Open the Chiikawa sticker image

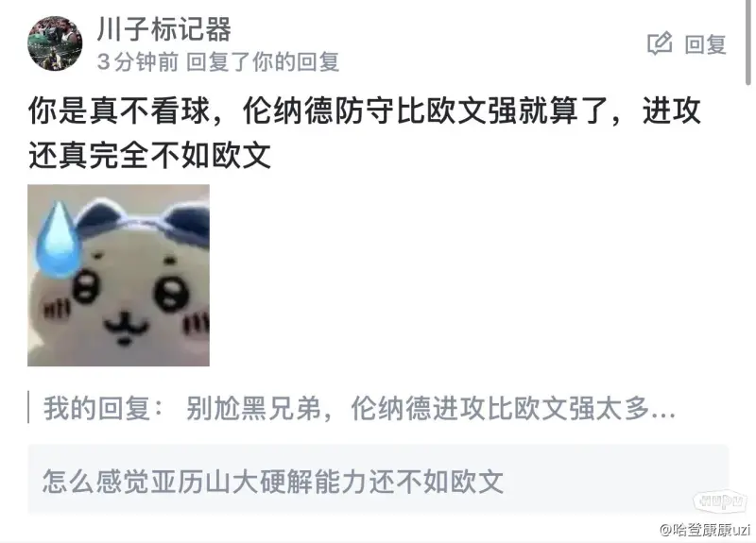point(119,275)
